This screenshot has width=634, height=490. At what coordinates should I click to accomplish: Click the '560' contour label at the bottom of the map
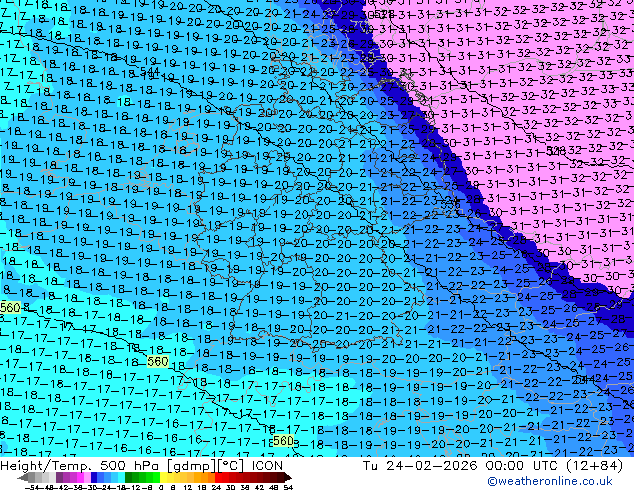[283, 441]
